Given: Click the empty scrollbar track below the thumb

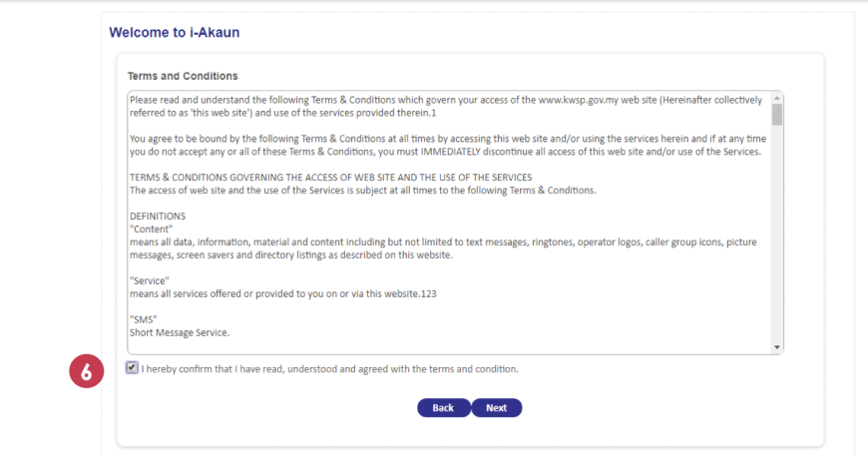Looking at the screenshot, I should click(x=777, y=232).
